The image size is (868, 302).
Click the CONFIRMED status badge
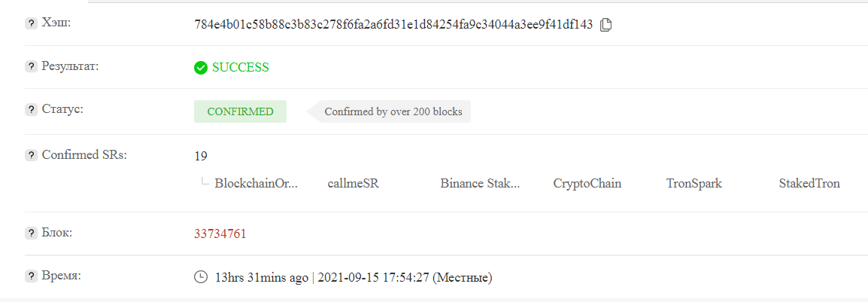240,111
